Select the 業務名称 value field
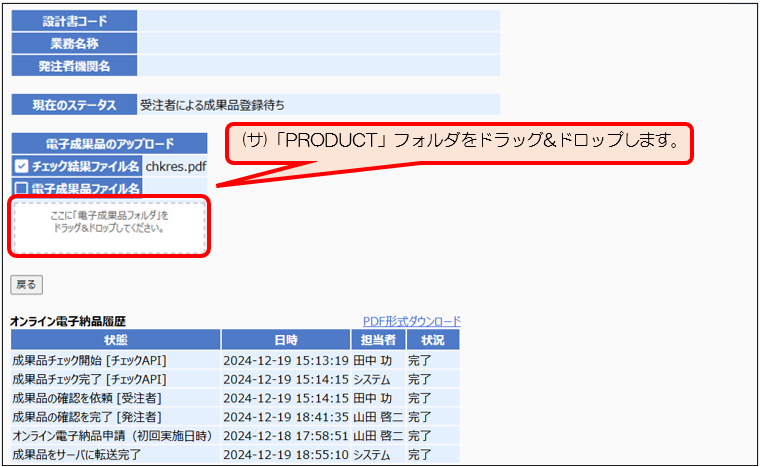Image resolution: width=761 pixels, height=467 pixels. 318,43
